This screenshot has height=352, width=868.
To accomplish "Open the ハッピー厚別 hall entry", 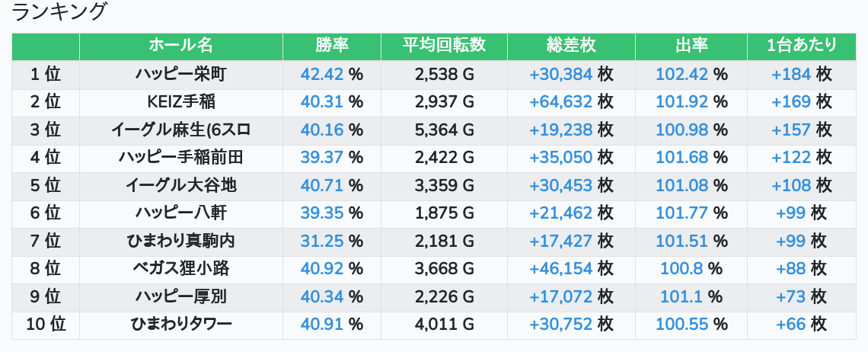I will click(181, 296).
